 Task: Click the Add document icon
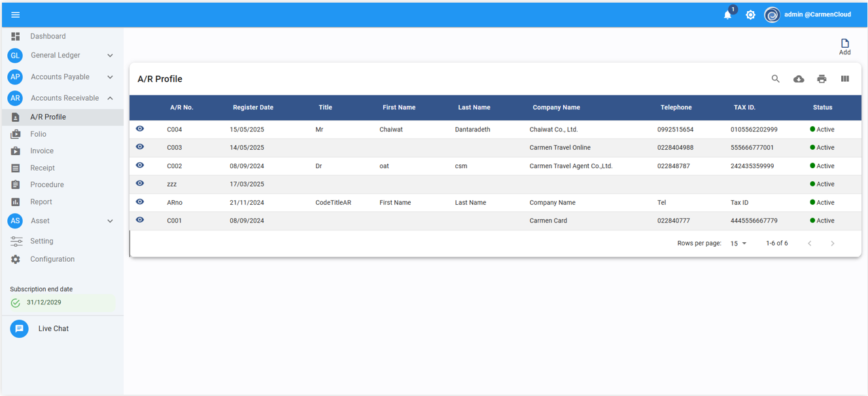[x=844, y=46]
